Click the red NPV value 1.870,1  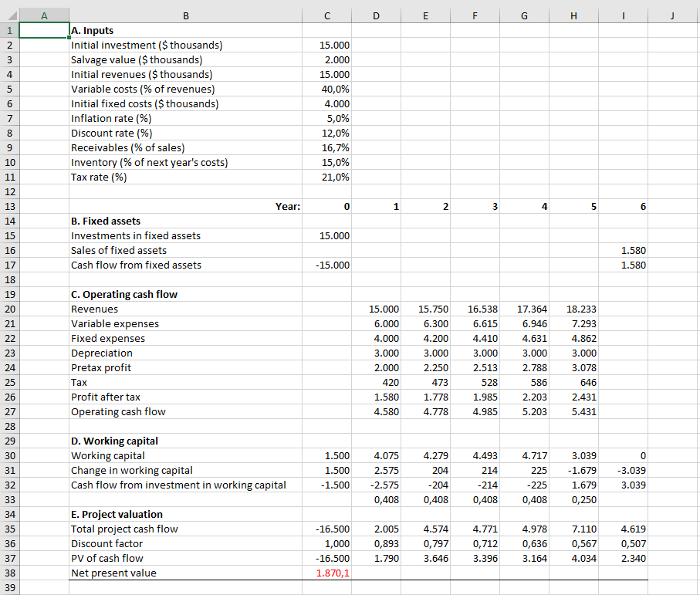(x=335, y=573)
